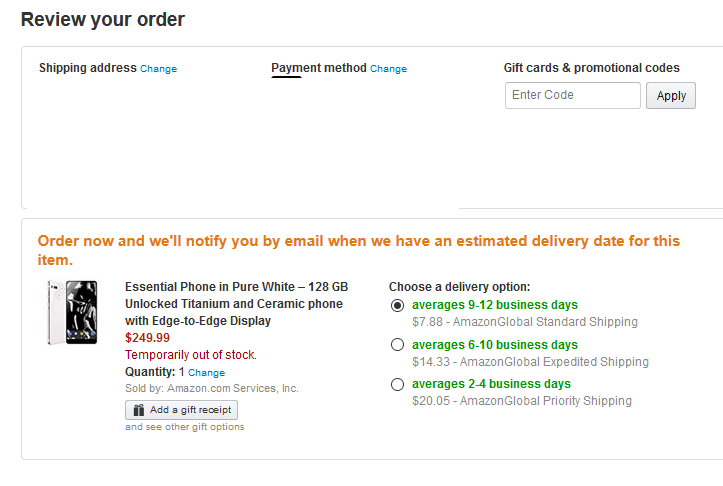Click 'and see other gift options' text
The image size is (723, 486).
tap(184, 427)
